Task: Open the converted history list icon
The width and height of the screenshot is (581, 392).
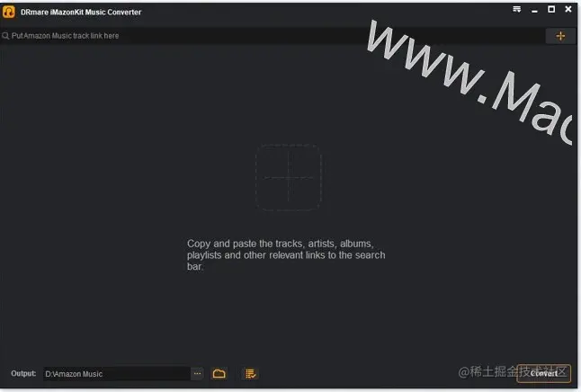Action: coord(251,373)
